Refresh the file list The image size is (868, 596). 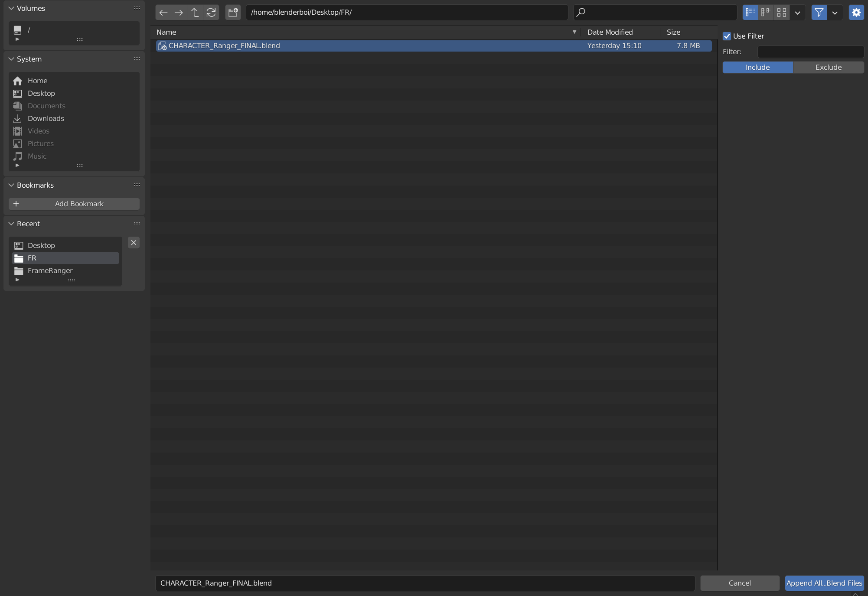211,13
